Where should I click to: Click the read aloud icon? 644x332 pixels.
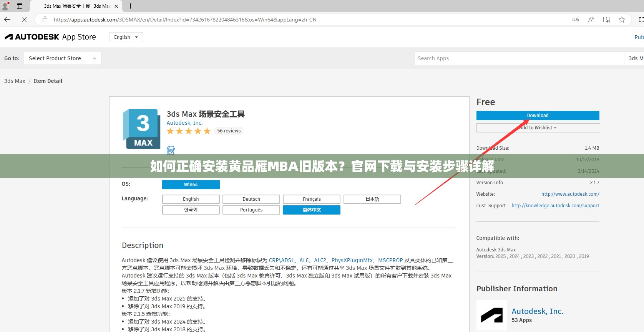591,20
